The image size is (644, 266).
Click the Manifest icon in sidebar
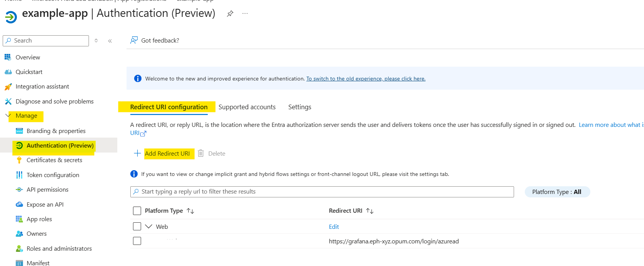[x=19, y=263]
